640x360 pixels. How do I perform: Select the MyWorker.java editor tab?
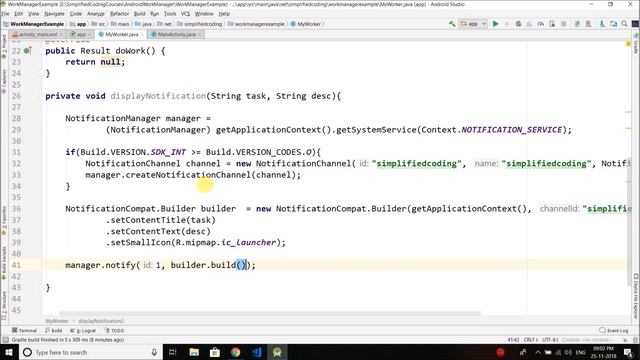[x=121, y=35]
